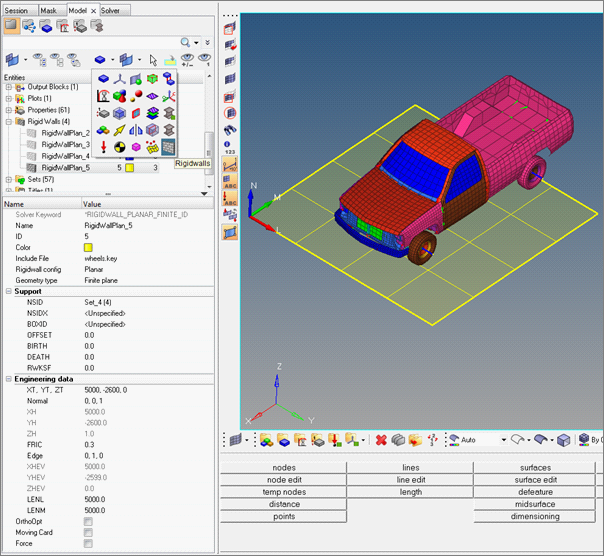
Task: Toggle the shaded cube display icon
Action: coord(563,440)
